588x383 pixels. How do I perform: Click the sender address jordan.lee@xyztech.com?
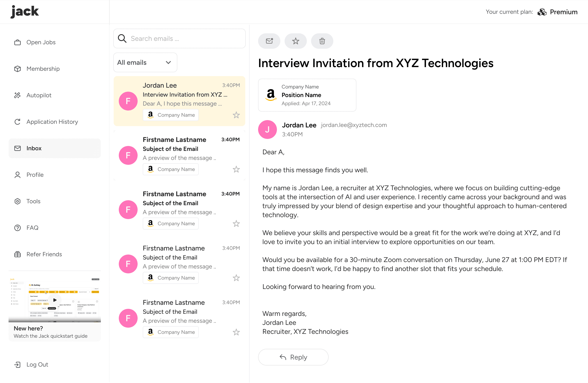coord(354,125)
